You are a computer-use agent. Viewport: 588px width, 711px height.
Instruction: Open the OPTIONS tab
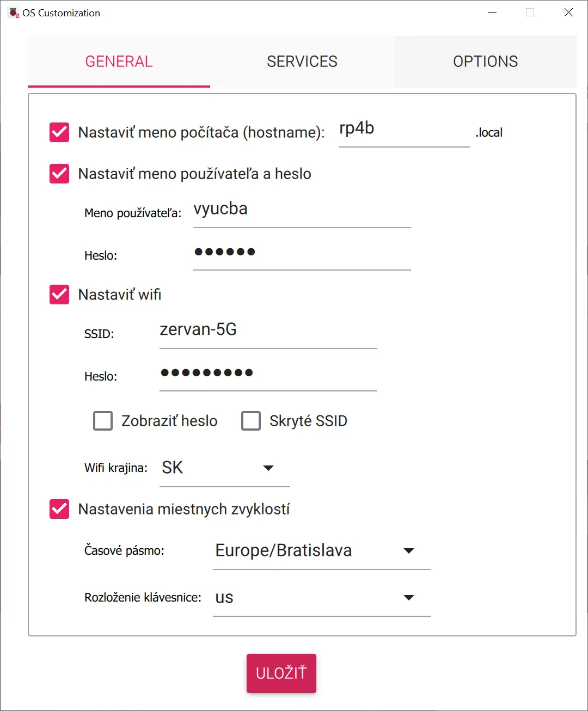485,62
